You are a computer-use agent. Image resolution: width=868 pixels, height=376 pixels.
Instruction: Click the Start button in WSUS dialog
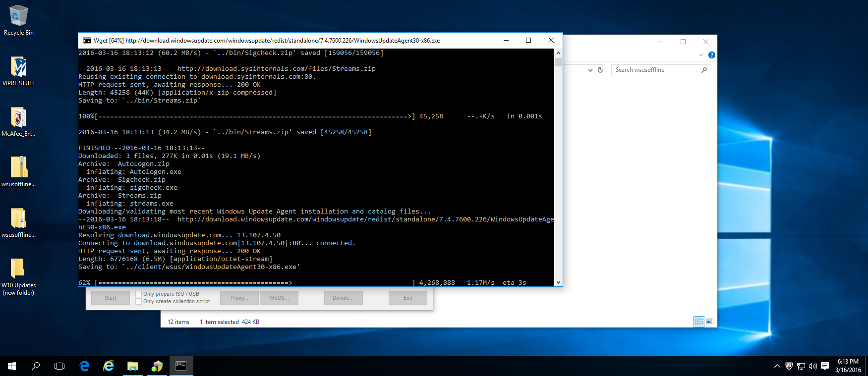point(110,298)
